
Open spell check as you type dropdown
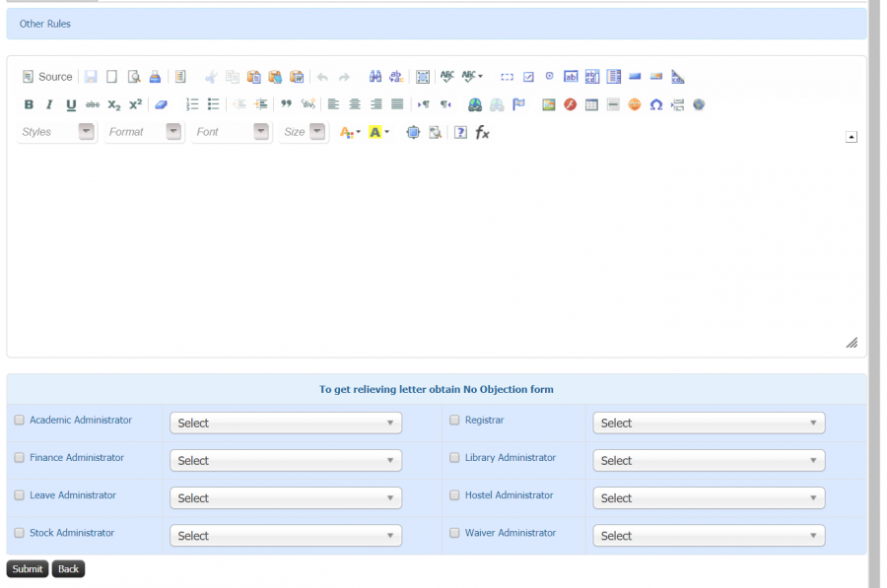pyautogui.click(x=472, y=76)
